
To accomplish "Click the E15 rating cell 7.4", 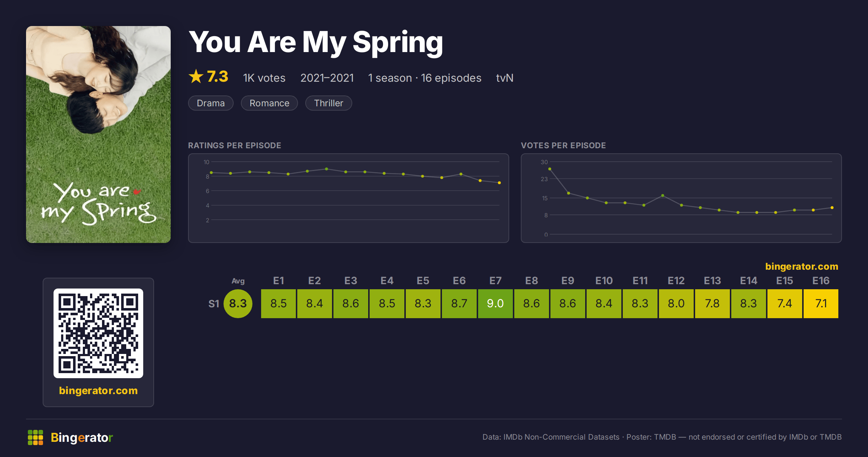I will pyautogui.click(x=785, y=304).
